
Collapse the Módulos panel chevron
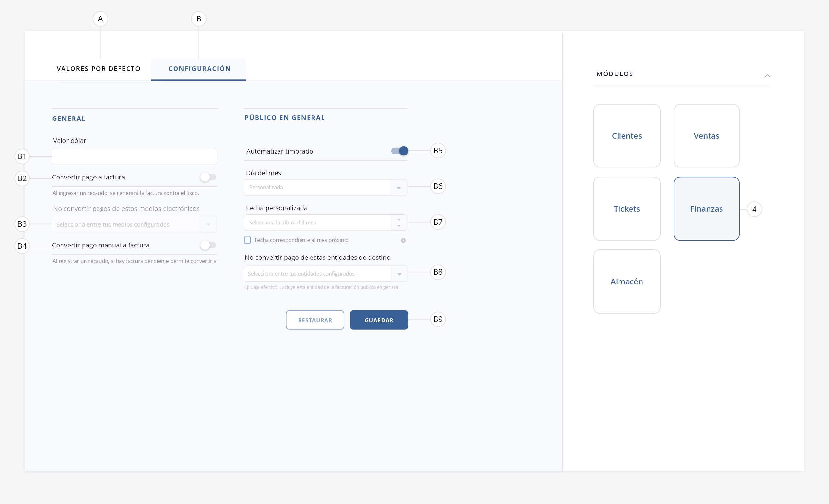(x=767, y=76)
